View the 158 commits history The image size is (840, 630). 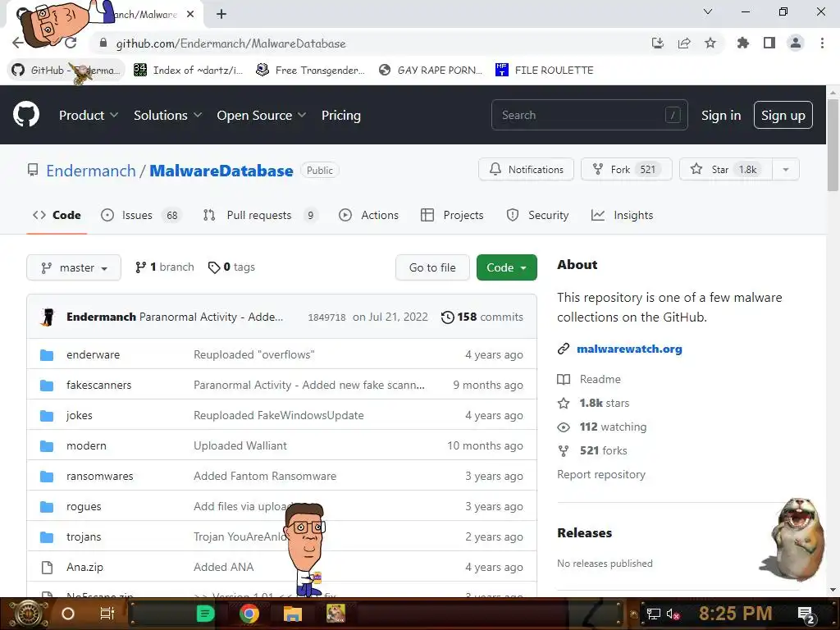pyautogui.click(x=482, y=317)
